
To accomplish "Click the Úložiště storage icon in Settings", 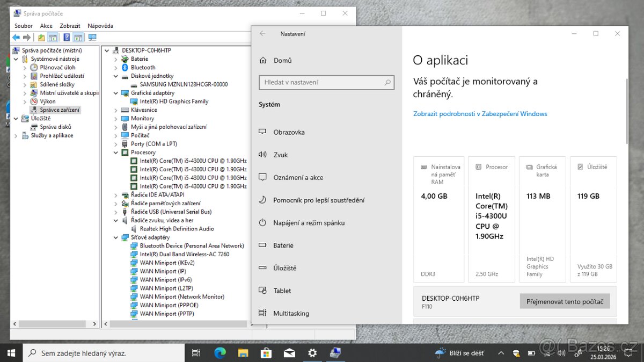I will [262, 267].
